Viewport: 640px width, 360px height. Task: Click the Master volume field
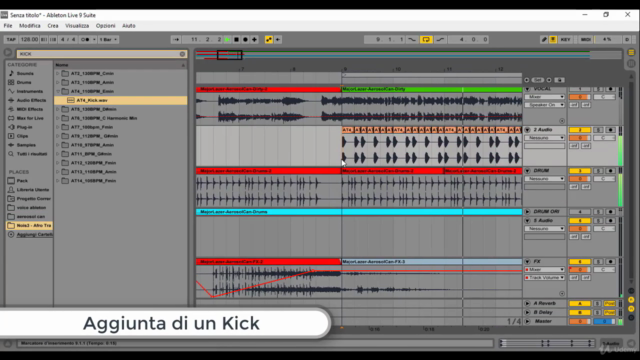[580, 322]
